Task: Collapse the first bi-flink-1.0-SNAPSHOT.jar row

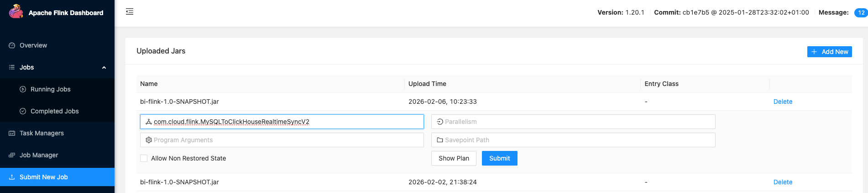Action: [494, 102]
